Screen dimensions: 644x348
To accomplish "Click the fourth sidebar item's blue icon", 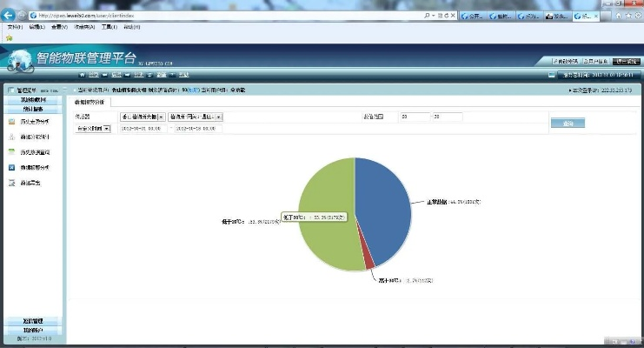I will pyautogui.click(x=11, y=167).
